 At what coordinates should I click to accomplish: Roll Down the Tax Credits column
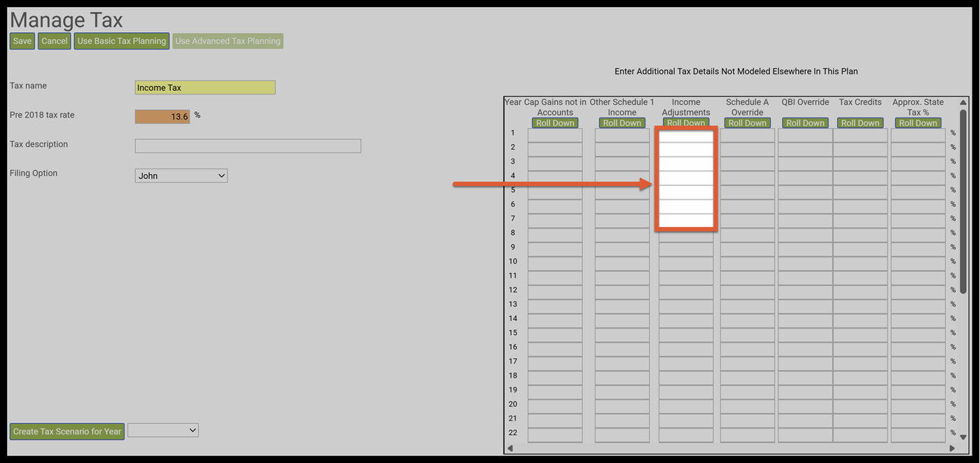click(860, 123)
